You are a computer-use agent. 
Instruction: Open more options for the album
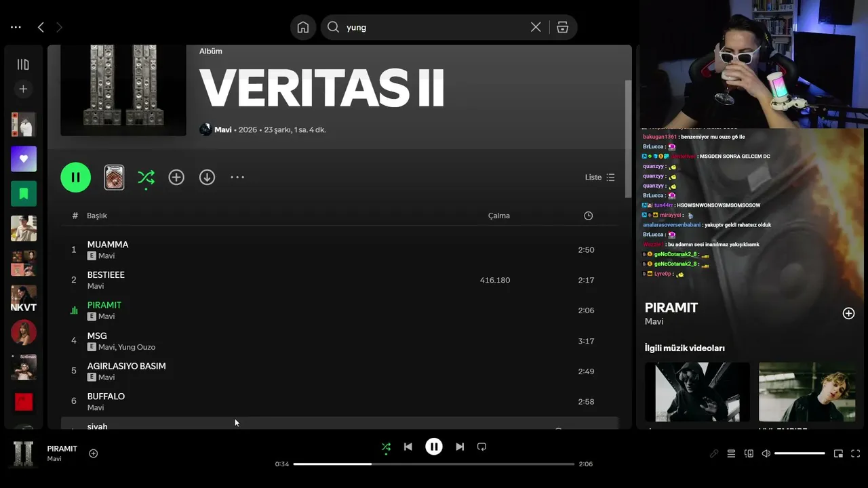coord(237,178)
